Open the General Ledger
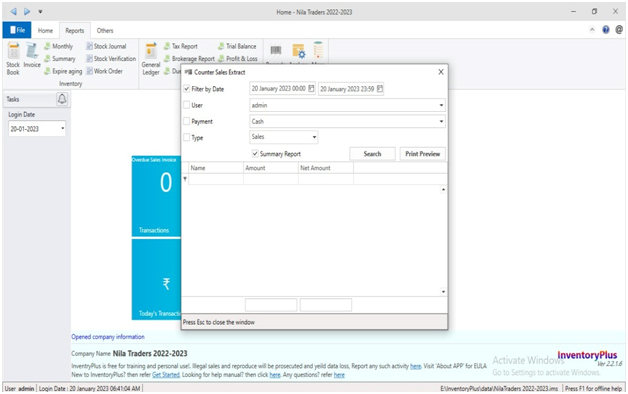628x394 pixels. (x=151, y=59)
